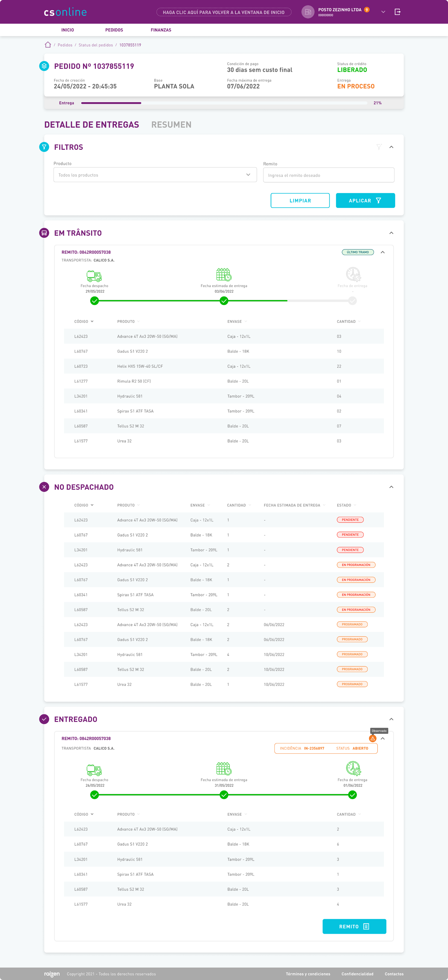Collapse the Em Trânsito section
Screen dimensions: 448x980
(x=391, y=233)
